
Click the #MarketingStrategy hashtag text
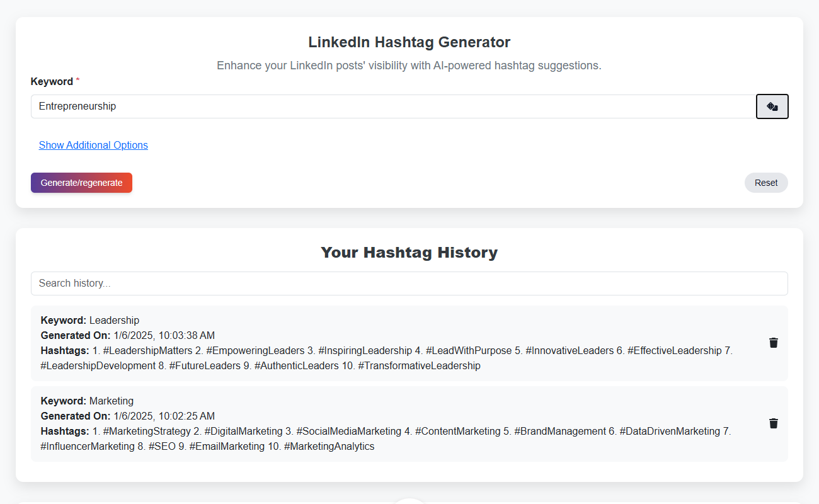click(x=147, y=431)
